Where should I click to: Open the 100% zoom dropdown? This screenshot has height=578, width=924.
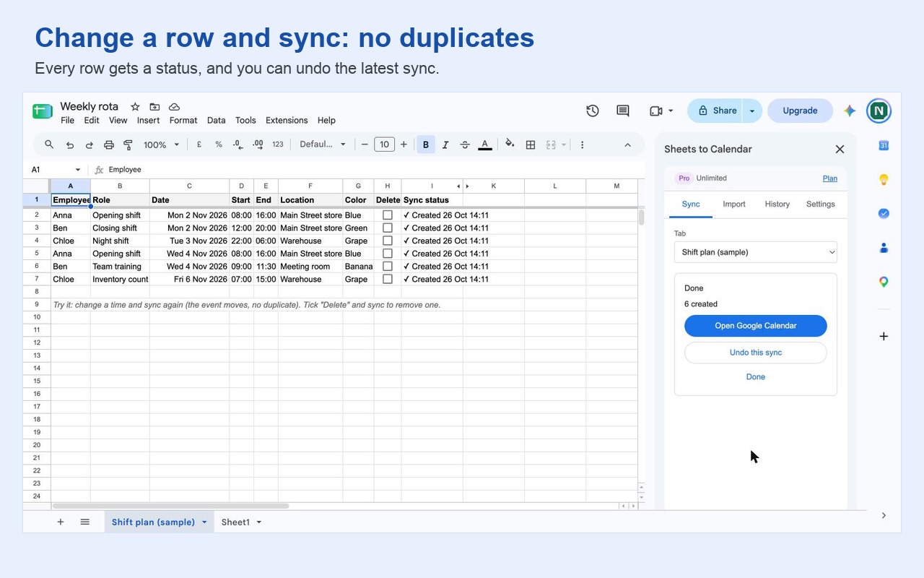click(161, 144)
